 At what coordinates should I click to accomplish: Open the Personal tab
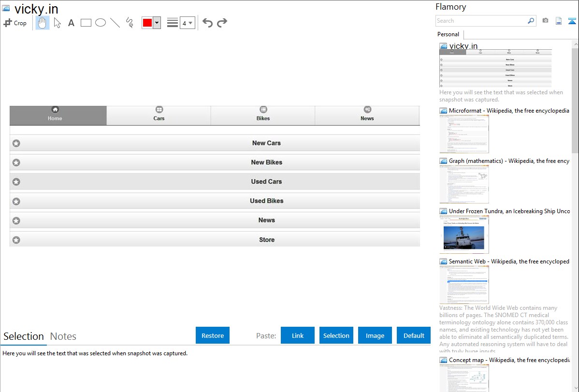coord(448,34)
